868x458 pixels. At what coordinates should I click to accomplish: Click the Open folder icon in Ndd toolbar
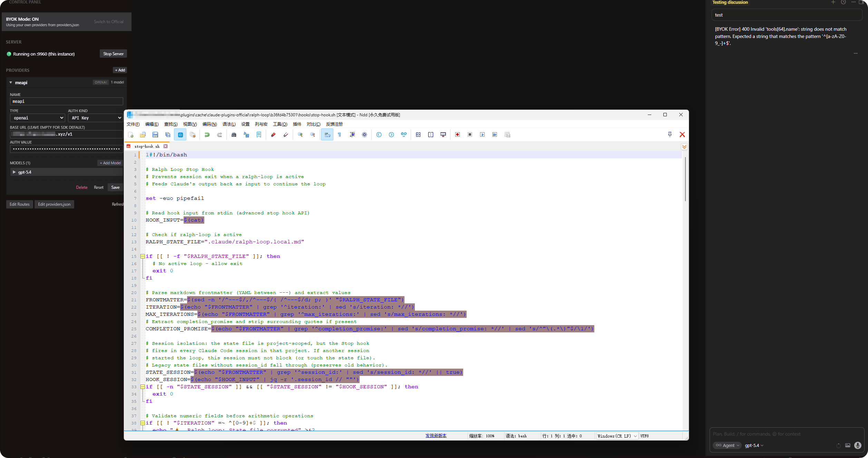[143, 135]
